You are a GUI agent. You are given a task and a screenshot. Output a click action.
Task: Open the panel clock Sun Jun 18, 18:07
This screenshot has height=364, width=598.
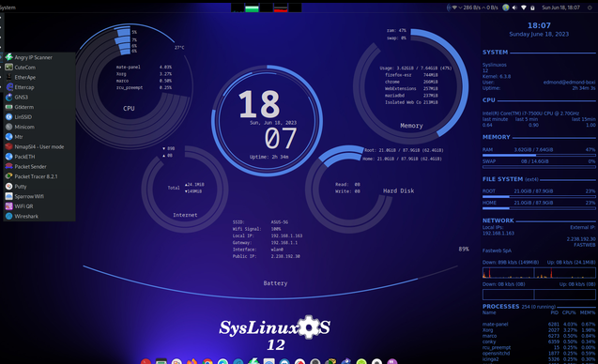pyautogui.click(x=560, y=8)
